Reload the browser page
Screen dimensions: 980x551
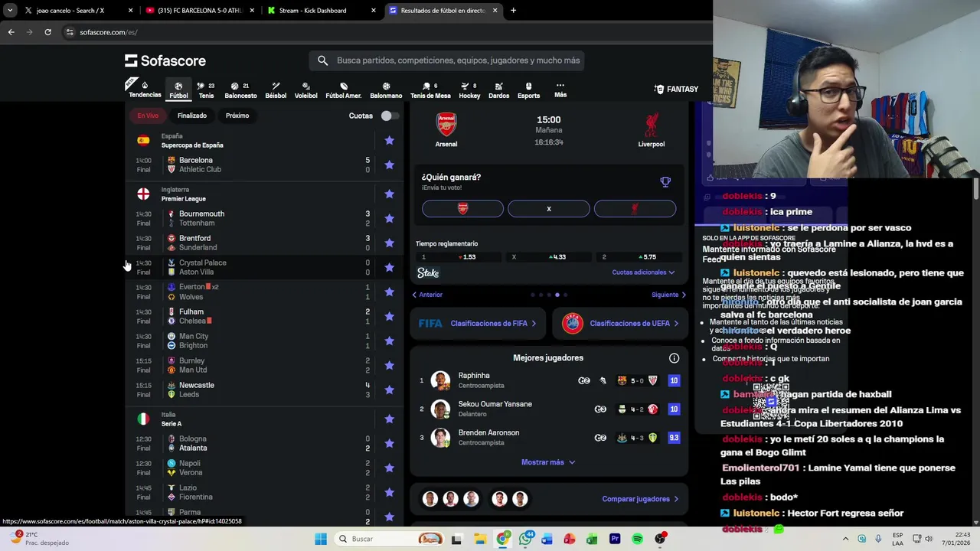[x=47, y=32]
